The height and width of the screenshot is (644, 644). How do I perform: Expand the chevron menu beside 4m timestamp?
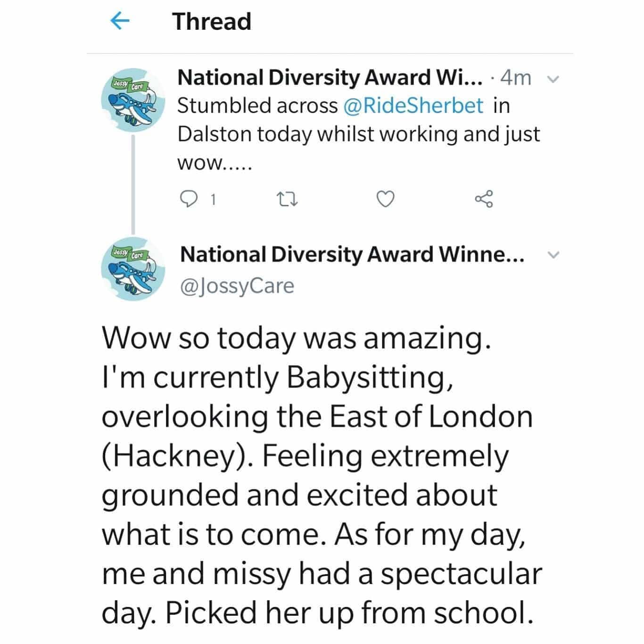[554, 79]
